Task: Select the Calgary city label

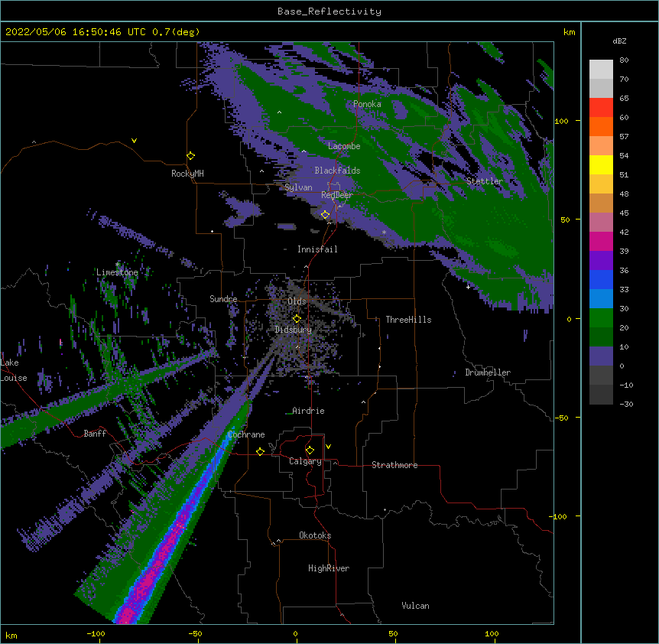Action: coord(305,461)
